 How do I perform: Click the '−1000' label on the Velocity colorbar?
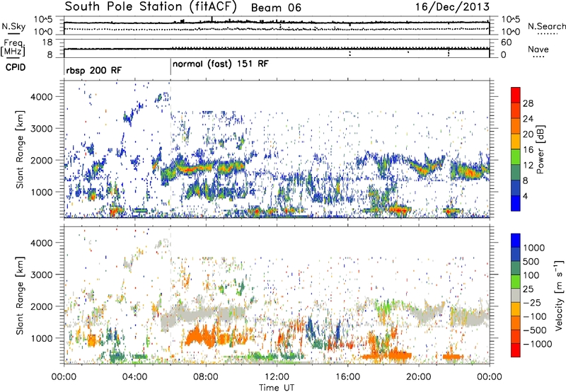537,344
